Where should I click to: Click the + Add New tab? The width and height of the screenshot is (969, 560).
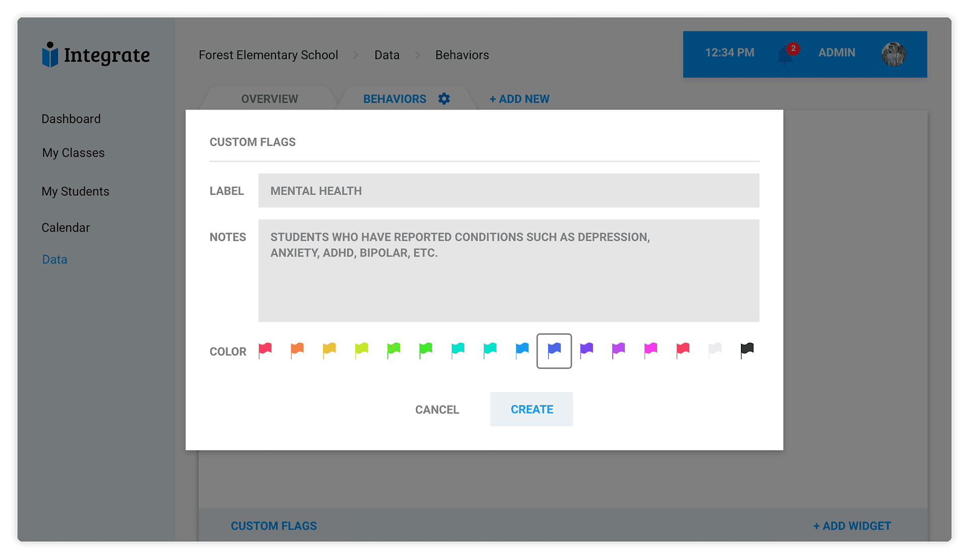click(519, 99)
